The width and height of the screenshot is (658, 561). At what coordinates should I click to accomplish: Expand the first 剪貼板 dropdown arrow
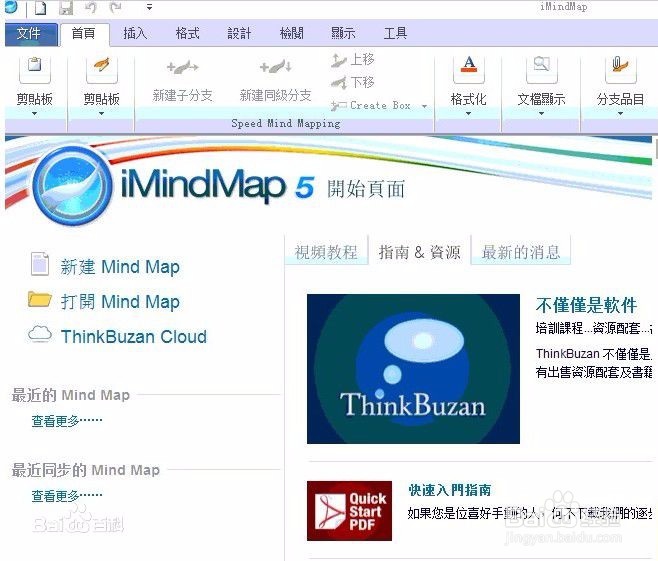34,113
